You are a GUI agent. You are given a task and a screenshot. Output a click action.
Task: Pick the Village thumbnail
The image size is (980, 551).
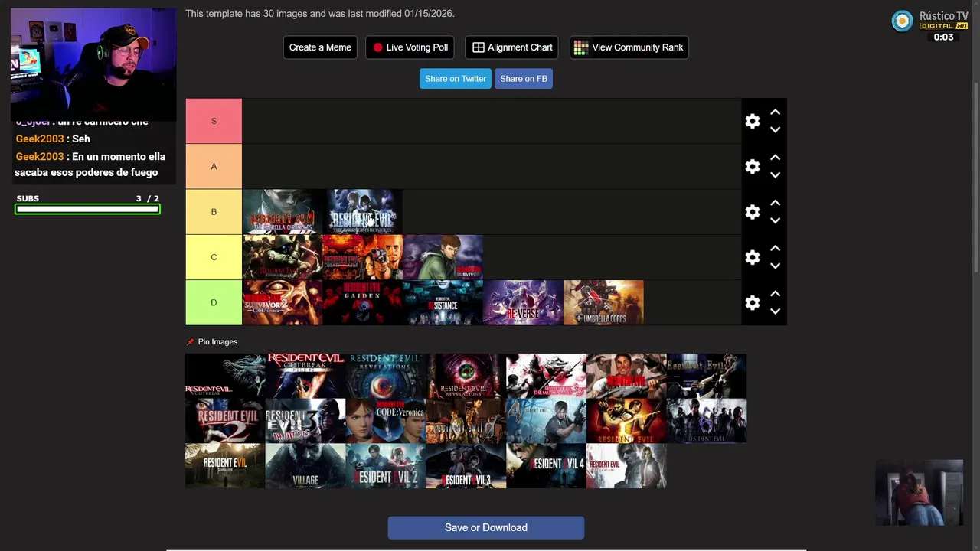coord(305,466)
